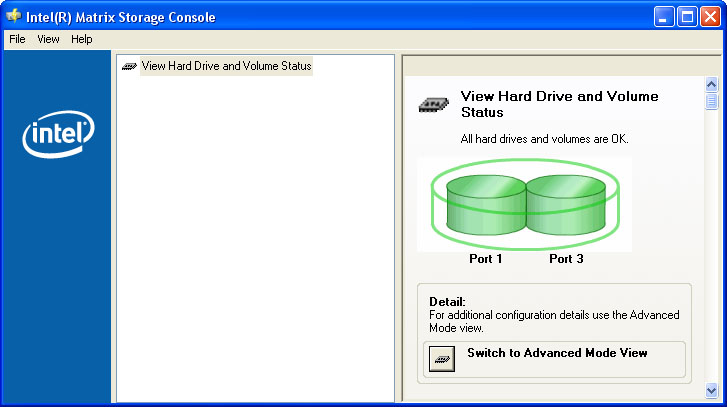Click the scroll down arrow in the details pane
The width and height of the screenshot is (727, 407).
pos(711,390)
